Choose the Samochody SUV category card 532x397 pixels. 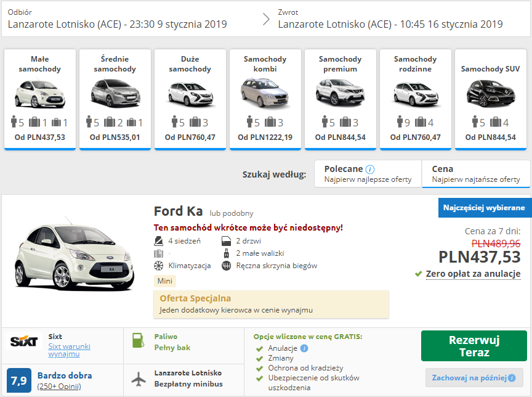(x=491, y=99)
